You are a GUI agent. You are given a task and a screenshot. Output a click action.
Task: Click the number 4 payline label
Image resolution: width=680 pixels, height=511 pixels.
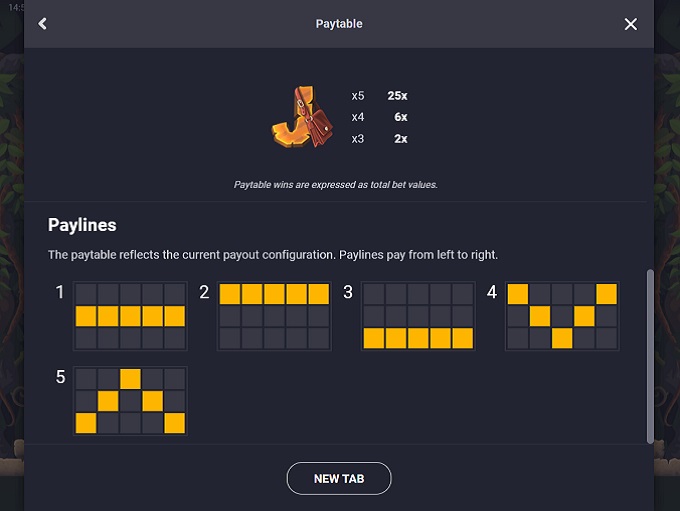point(492,292)
